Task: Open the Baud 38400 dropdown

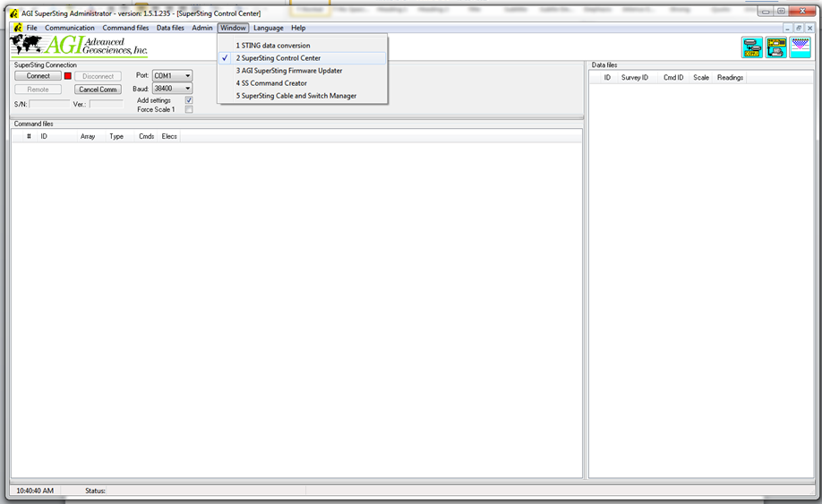Action: (x=172, y=88)
